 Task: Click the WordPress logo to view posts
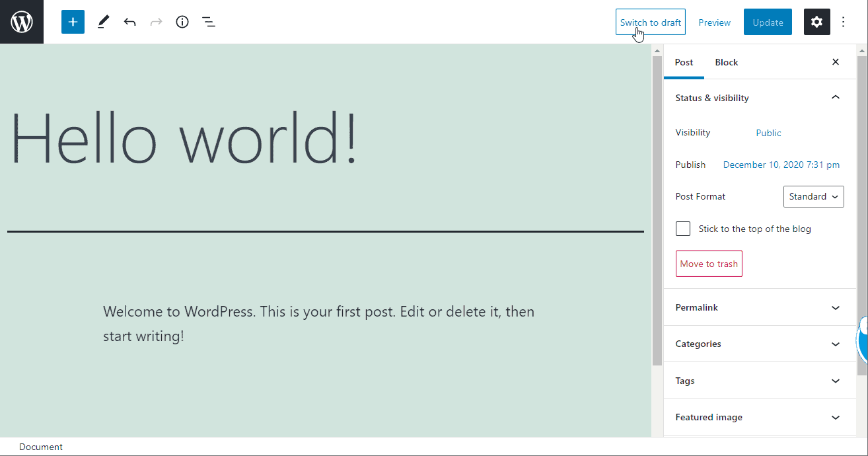pyautogui.click(x=22, y=22)
